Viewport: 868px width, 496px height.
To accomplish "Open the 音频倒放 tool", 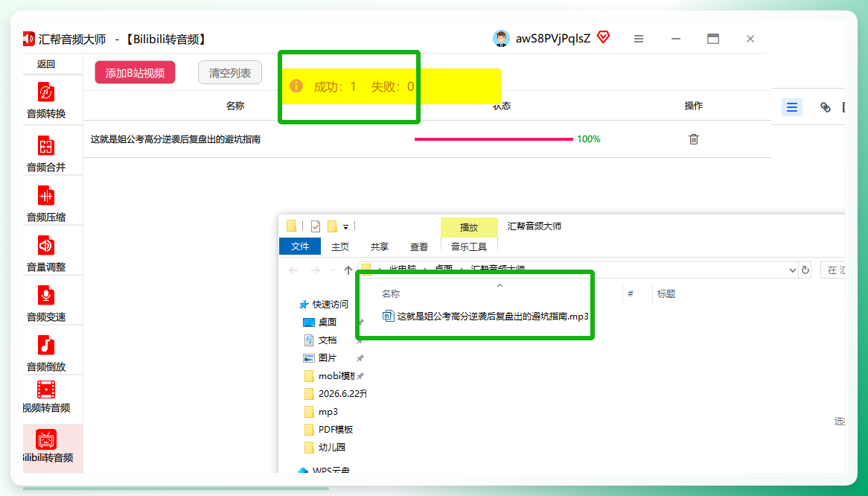I will pyautogui.click(x=46, y=353).
